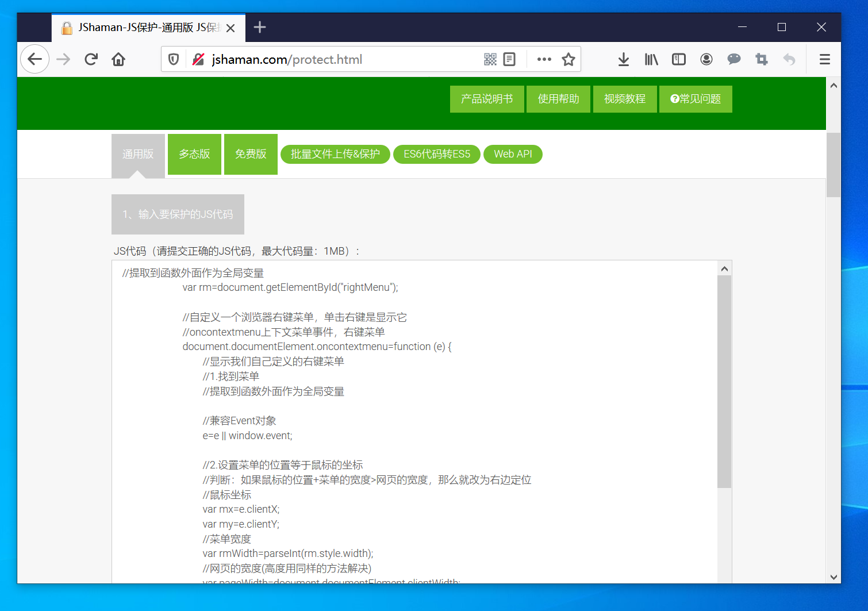Reload the current page

tap(91, 59)
